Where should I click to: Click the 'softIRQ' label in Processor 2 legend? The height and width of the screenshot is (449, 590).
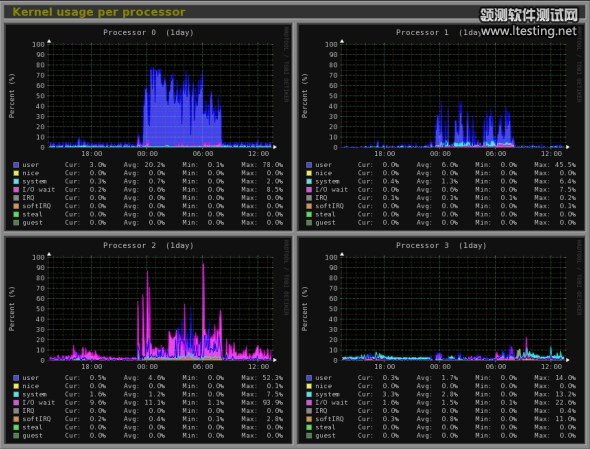coord(36,419)
